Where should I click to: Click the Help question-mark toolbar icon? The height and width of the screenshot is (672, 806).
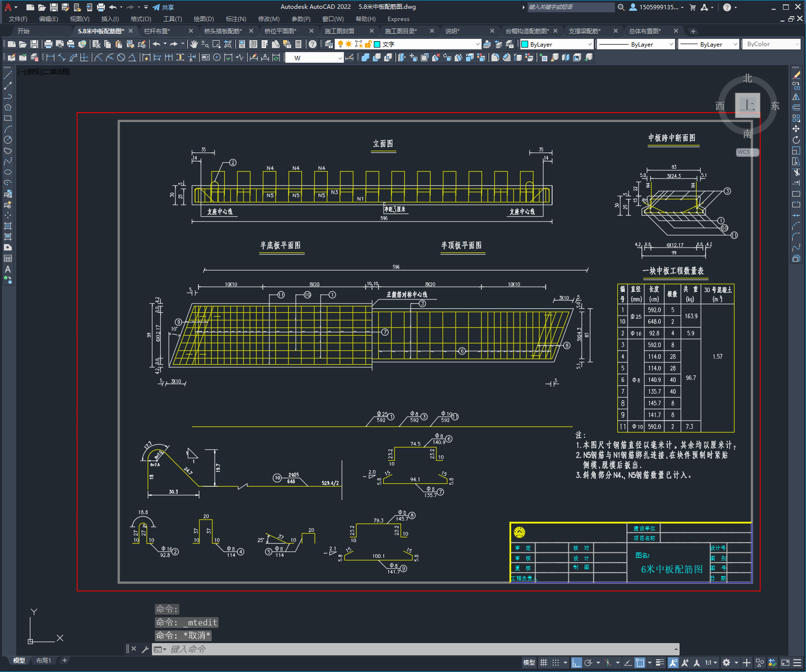pyautogui.click(x=313, y=44)
